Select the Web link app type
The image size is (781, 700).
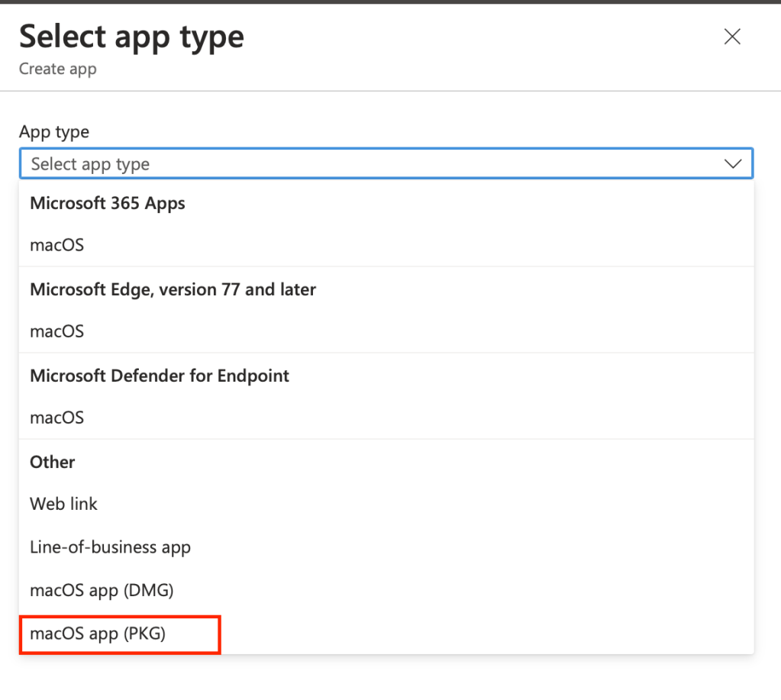tap(64, 505)
